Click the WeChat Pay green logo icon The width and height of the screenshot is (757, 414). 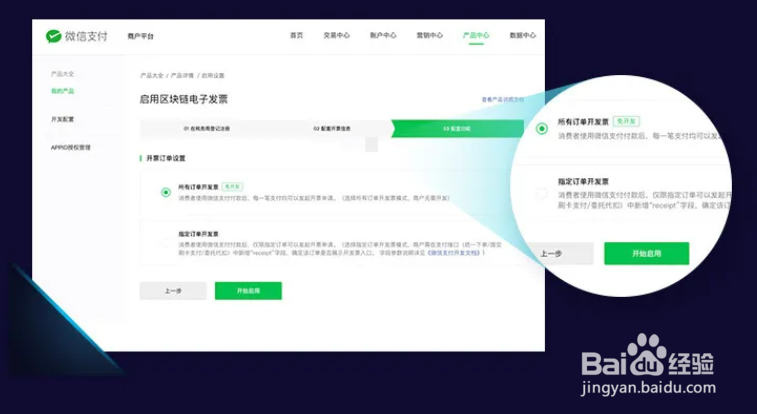tap(53, 36)
